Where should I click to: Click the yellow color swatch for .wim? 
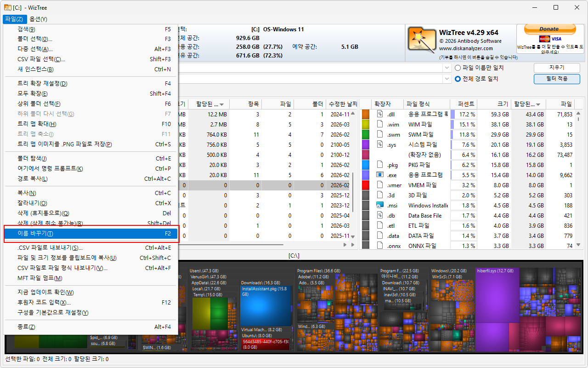click(x=366, y=124)
